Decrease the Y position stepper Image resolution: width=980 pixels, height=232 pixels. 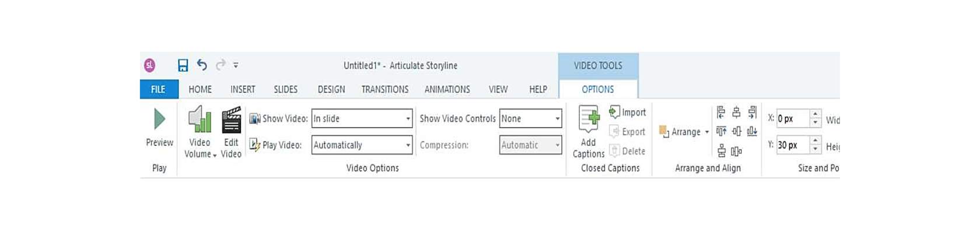pyautogui.click(x=815, y=149)
